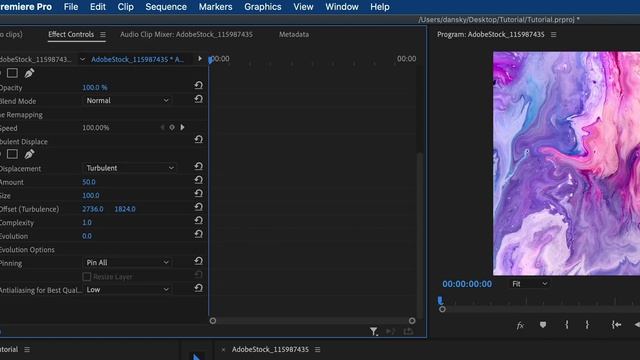Mark In point in Program monitor
The width and height of the screenshot is (640, 360).
567,325
